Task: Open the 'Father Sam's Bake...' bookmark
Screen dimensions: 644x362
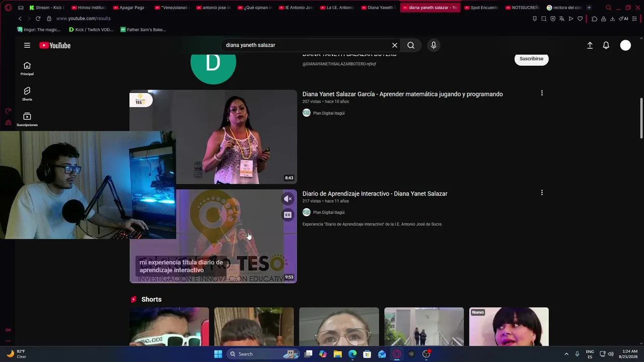Action: 143,30
